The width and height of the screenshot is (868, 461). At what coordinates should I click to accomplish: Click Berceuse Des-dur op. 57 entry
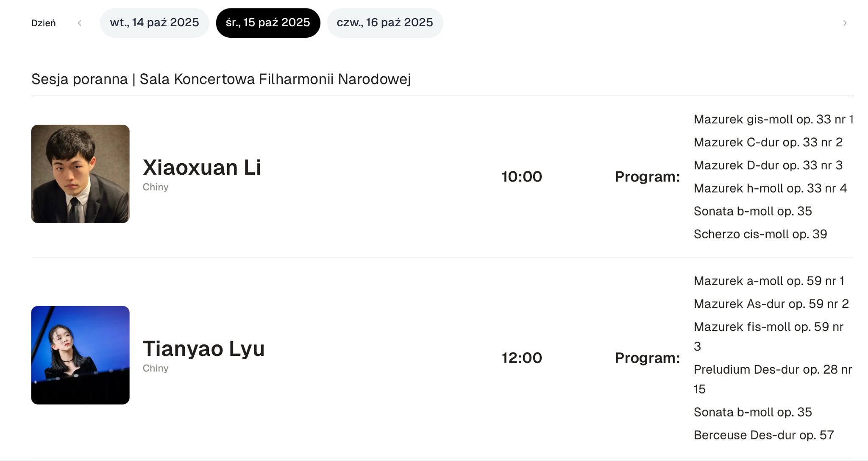tap(763, 435)
